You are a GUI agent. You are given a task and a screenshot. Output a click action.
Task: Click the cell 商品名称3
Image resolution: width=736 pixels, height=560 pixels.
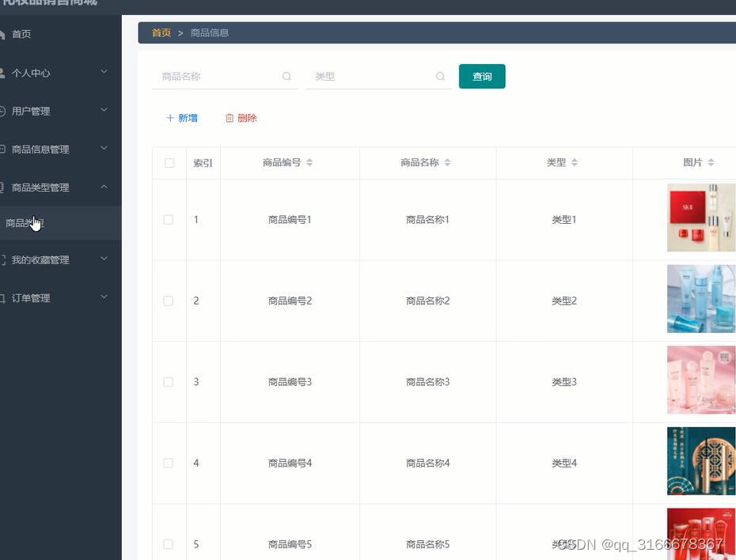(427, 382)
